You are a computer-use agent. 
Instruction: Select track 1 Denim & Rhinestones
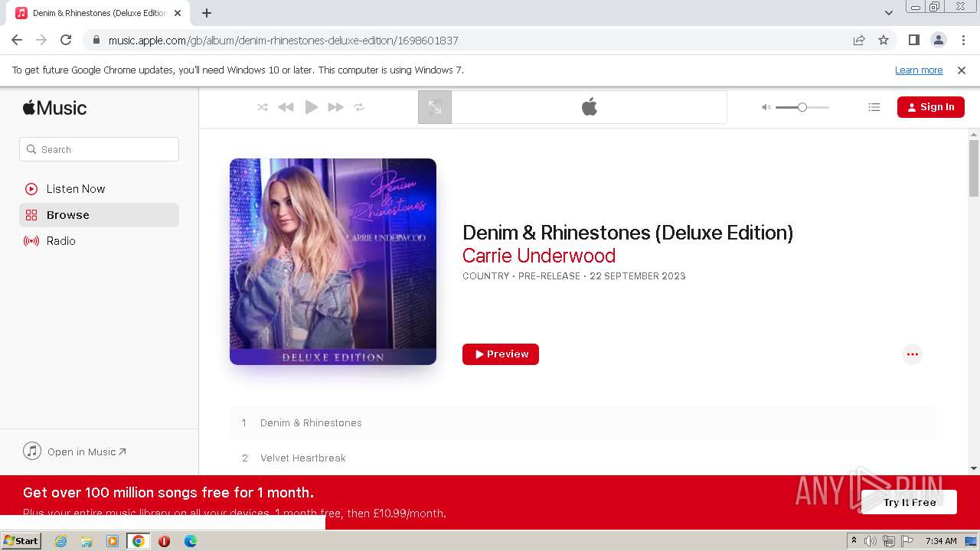(583, 422)
